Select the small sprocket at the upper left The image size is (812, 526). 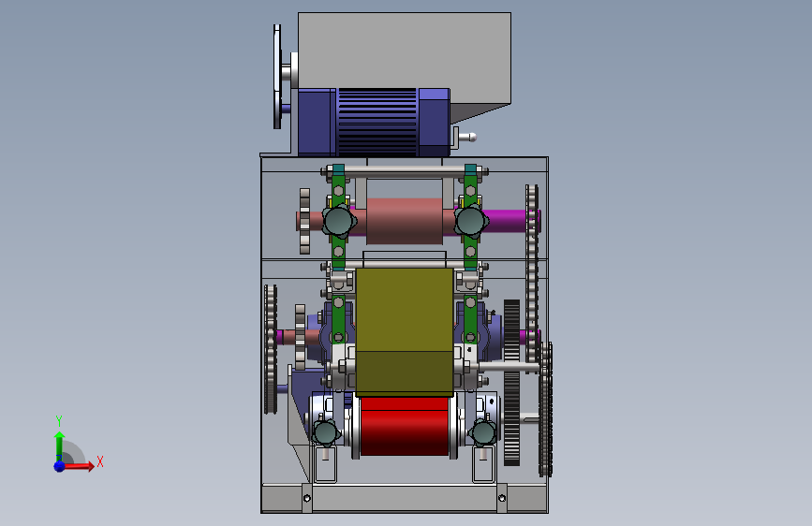(304, 221)
